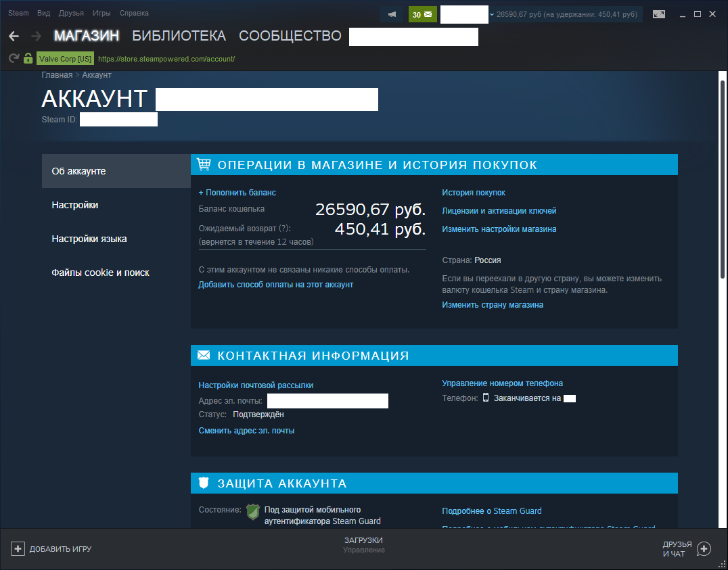Viewport: 728px width, 570px height.
Task: Open the Игры menu
Action: tap(101, 13)
